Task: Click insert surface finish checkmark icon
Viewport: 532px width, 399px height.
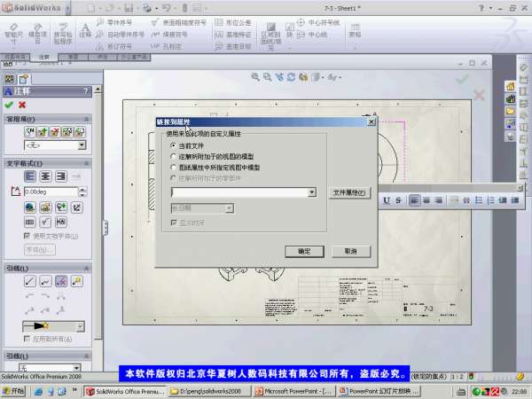Action: tap(45, 223)
